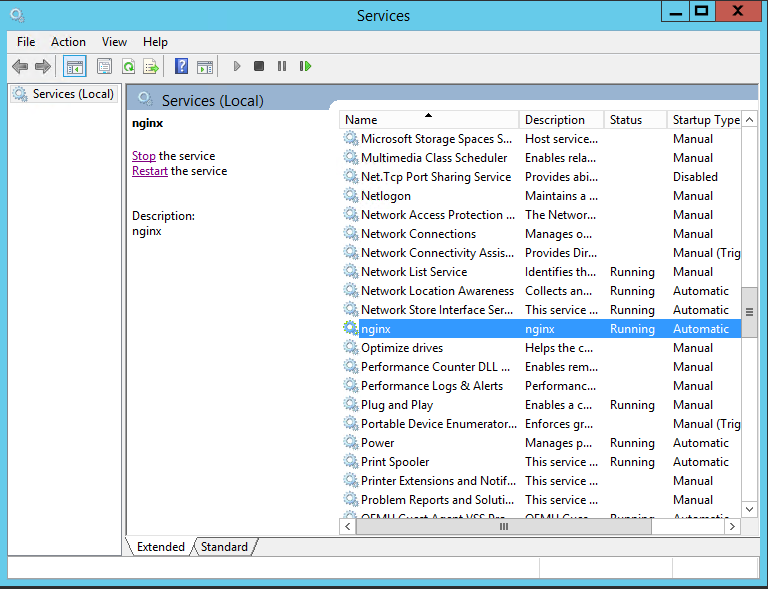
Task: Open the Action menu
Action: (68, 42)
